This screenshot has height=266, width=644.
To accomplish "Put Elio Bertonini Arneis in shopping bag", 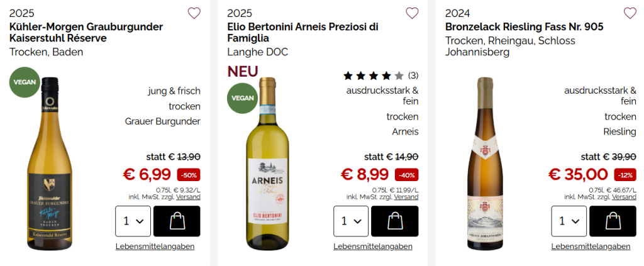I will pos(394,221).
